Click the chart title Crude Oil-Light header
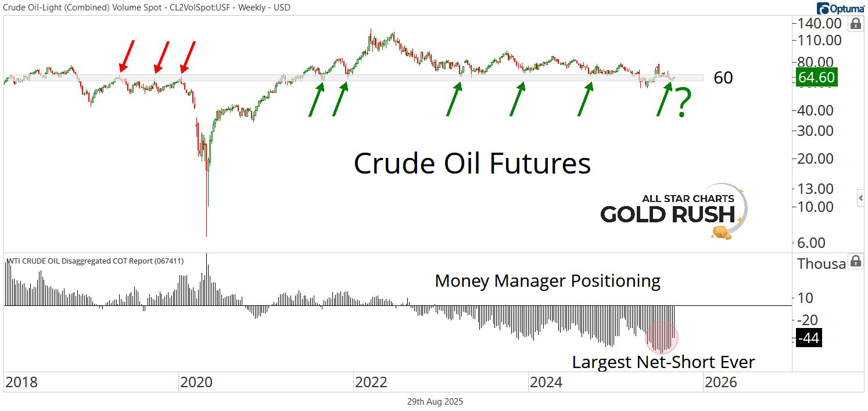This screenshot has width=868, height=411. [x=147, y=8]
